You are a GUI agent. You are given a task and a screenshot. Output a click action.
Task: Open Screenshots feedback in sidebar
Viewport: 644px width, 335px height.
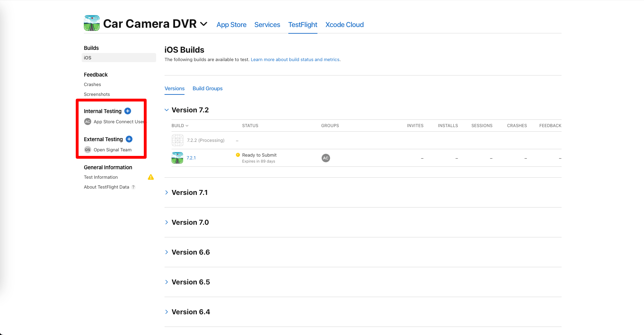[97, 94]
